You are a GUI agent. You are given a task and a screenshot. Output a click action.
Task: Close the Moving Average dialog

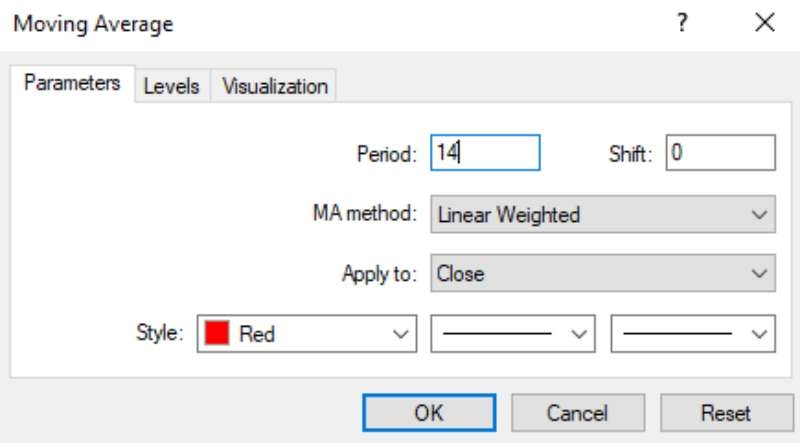click(765, 23)
